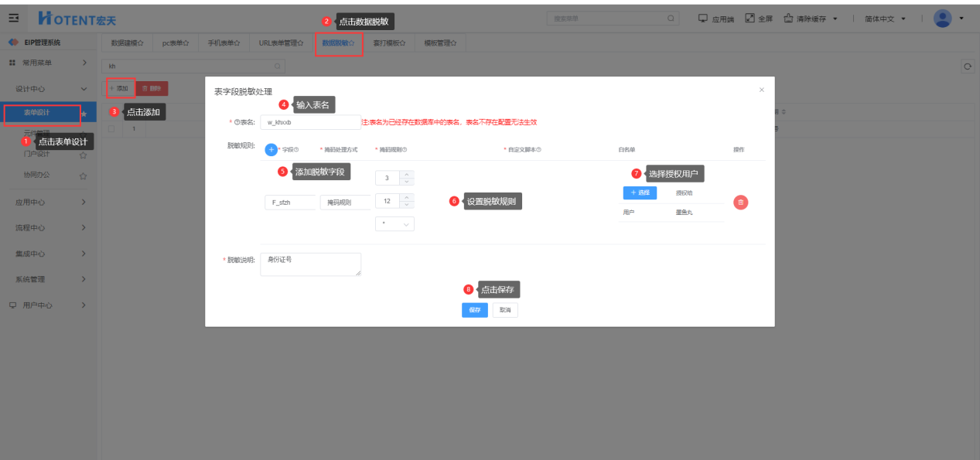This screenshot has height=460, width=980.
Task: Add a field with the blue plus icon
Action: point(271,149)
